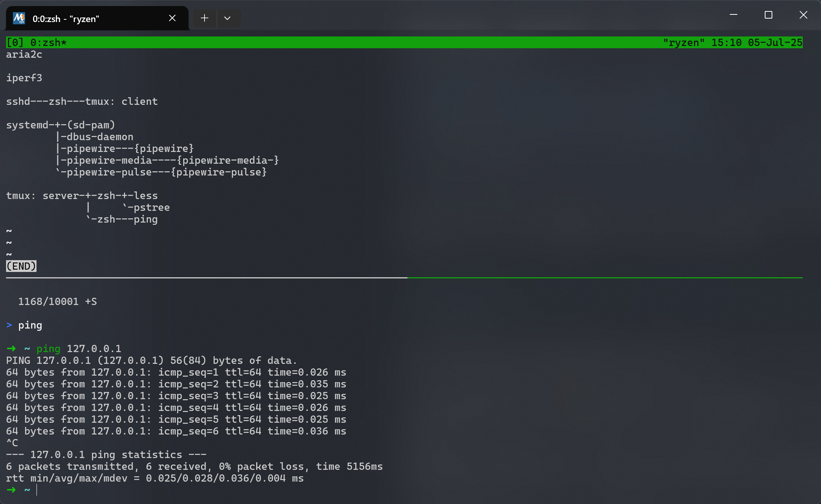Image resolution: width=821 pixels, height=504 pixels.
Task: Click the hostname "ryzen" in tmux status bar
Action: [x=684, y=43]
